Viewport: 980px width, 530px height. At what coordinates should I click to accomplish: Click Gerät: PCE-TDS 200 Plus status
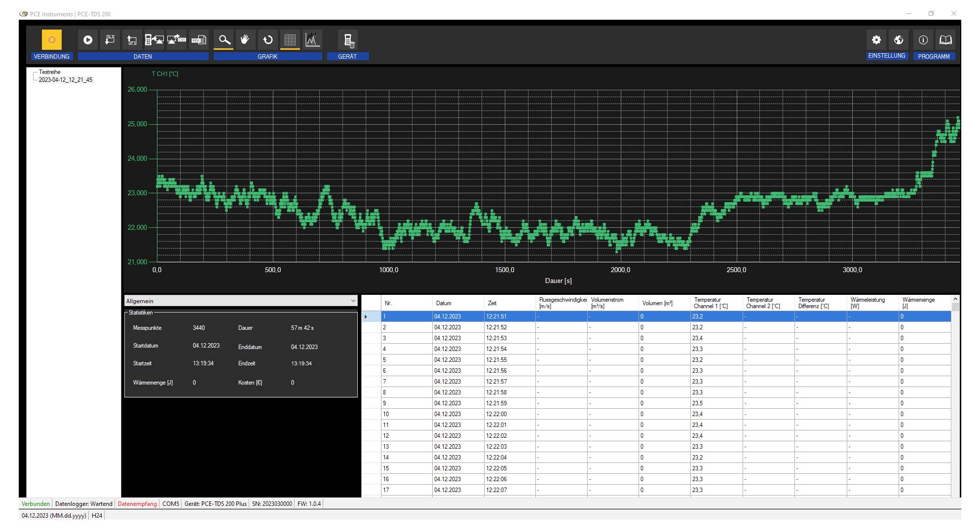tap(216, 504)
